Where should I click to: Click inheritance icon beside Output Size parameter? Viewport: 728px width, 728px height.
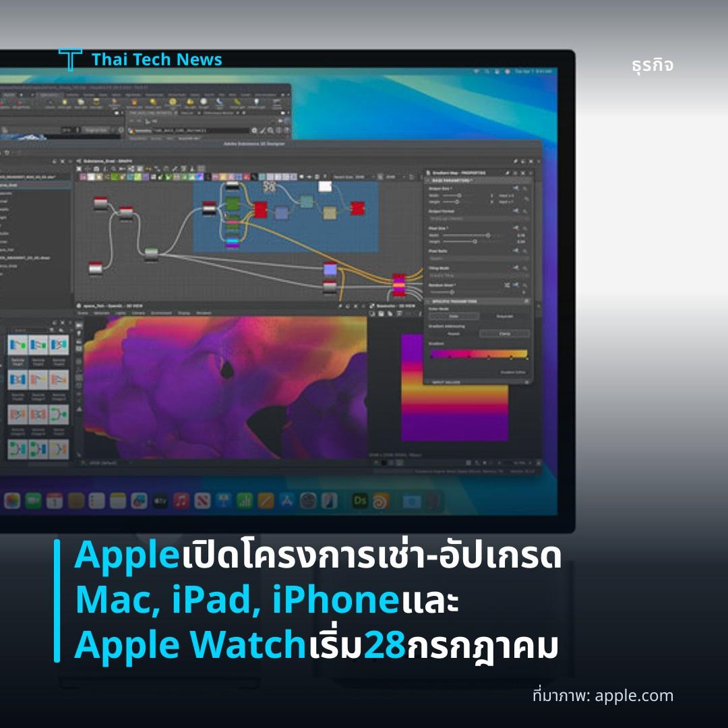(516, 188)
